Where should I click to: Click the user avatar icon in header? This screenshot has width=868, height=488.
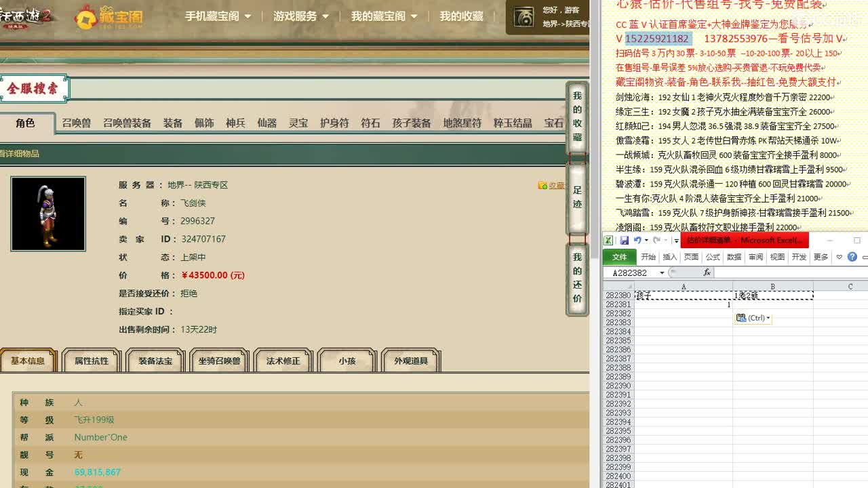(x=524, y=17)
